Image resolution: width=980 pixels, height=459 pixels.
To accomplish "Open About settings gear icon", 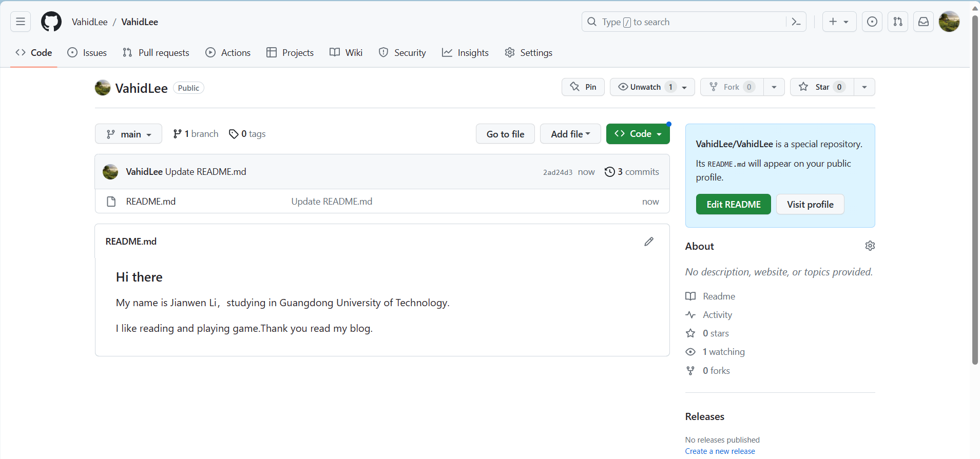I will point(870,246).
